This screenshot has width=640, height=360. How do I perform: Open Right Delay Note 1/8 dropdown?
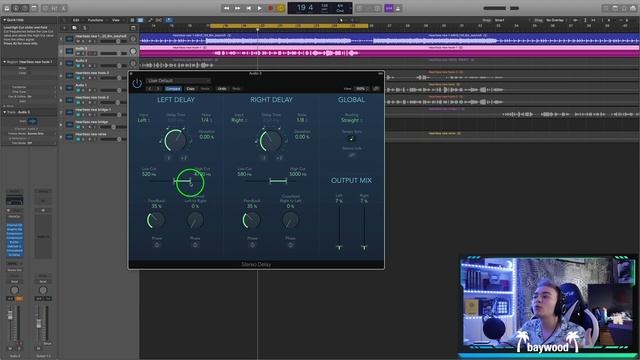(x=302, y=120)
